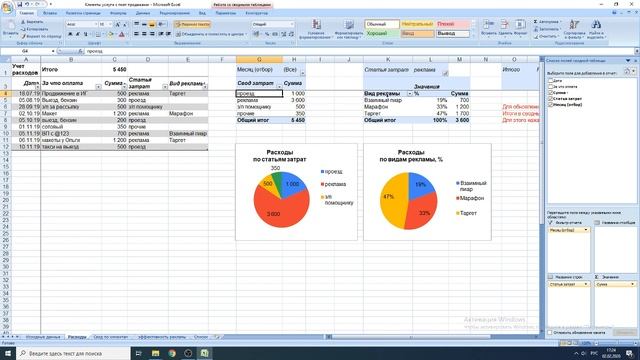The image size is (640, 360).
Task: Open the За что оплата filter dropdown
Action: (98, 87)
